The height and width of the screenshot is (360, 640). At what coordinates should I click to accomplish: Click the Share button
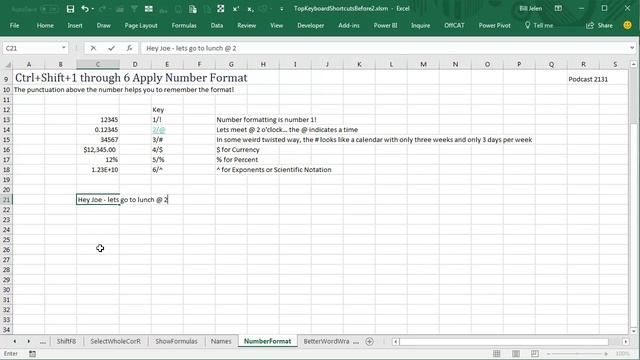pos(600,25)
